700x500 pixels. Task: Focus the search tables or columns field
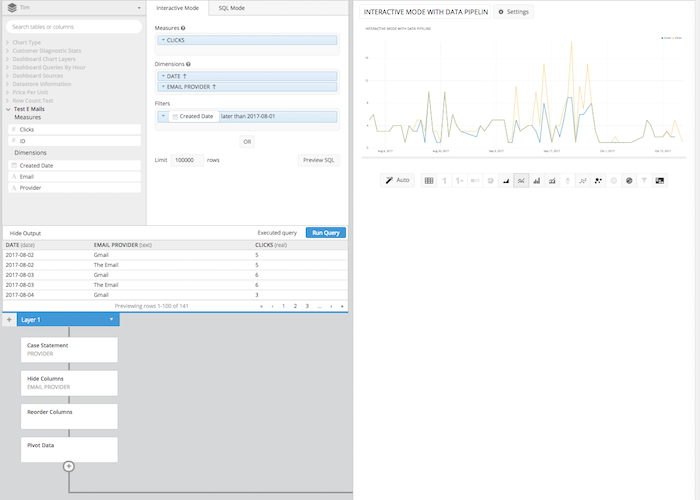(x=74, y=27)
